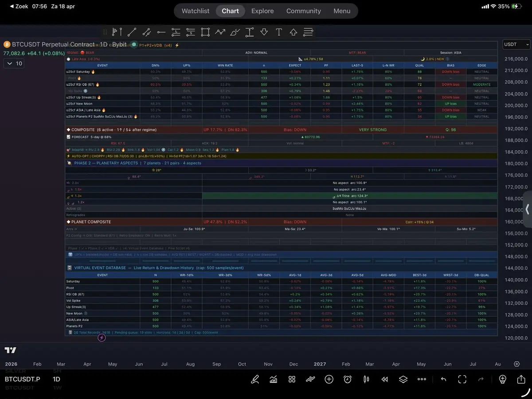Switch to the Watchlist tab
The image size is (532, 399).
tap(196, 11)
